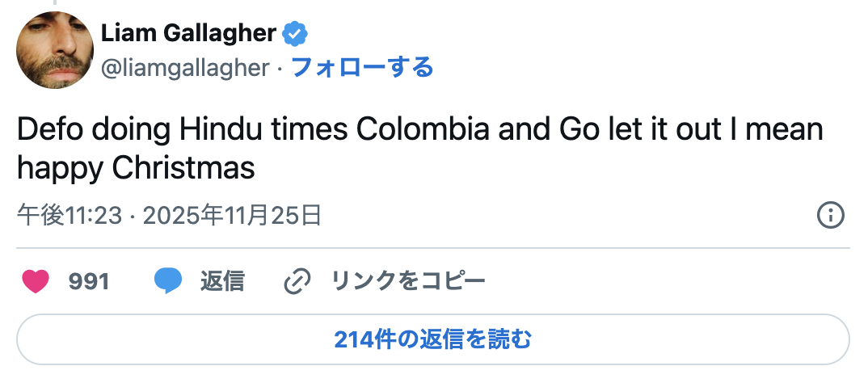The height and width of the screenshot is (383, 868).
Task: Click the フォローする follow link
Action: [x=361, y=68]
